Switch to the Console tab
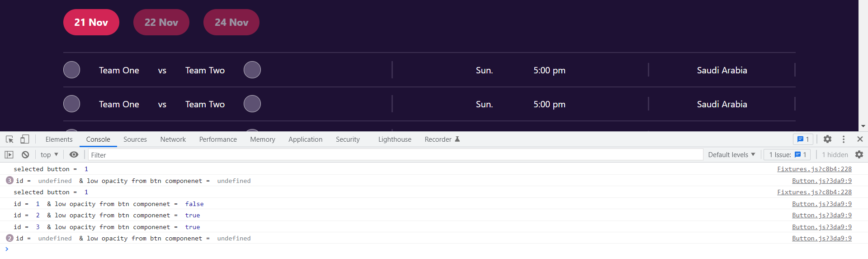The height and width of the screenshot is (259, 868). 98,139
